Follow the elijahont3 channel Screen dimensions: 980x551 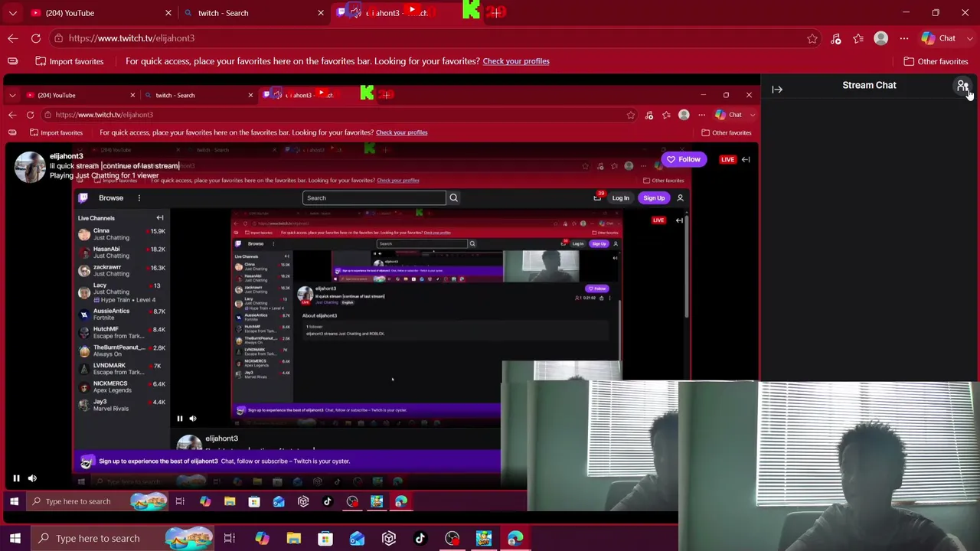683,159
